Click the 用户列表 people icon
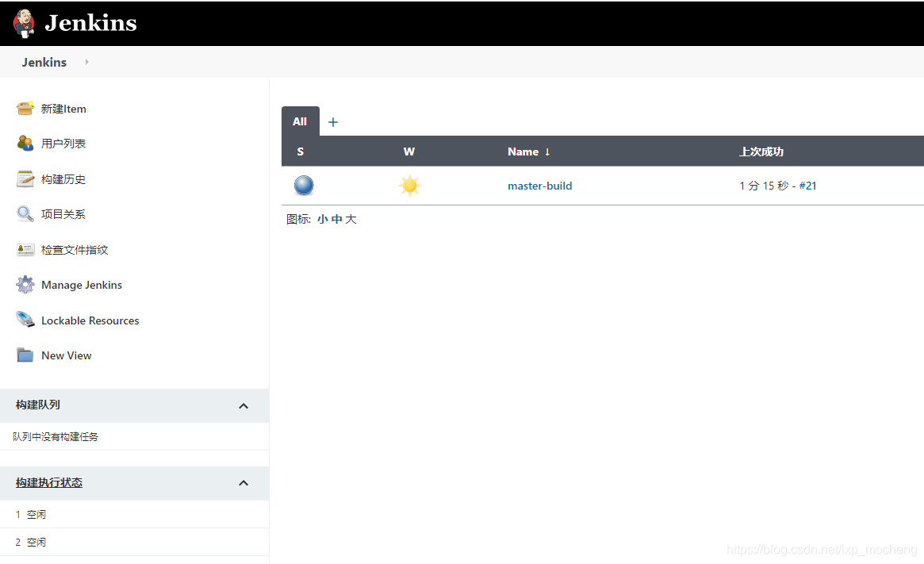 [25, 144]
